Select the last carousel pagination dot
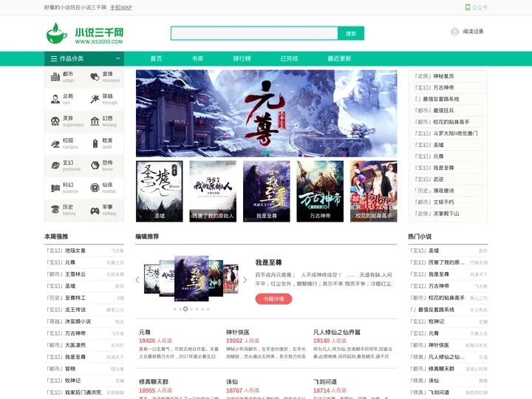The image size is (532, 399). pos(208,309)
